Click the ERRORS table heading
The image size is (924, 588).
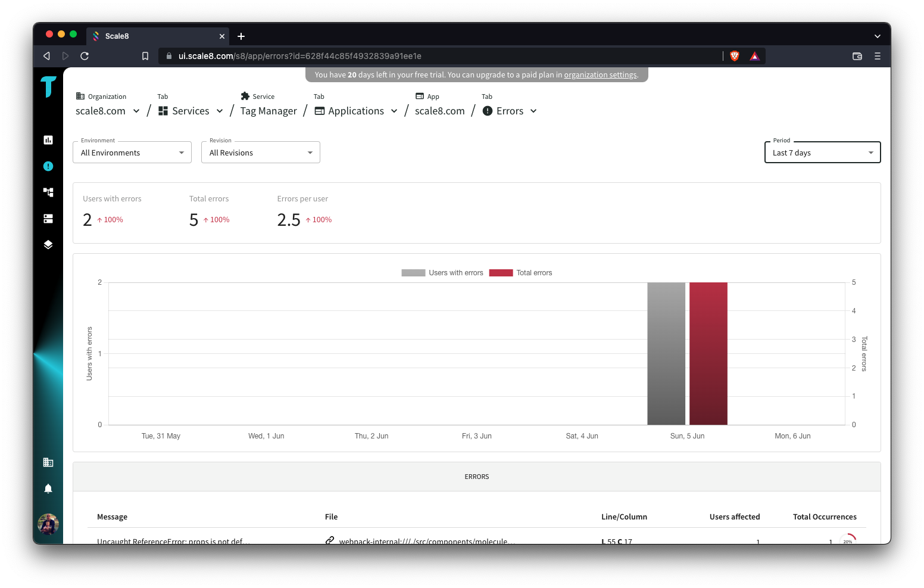pyautogui.click(x=477, y=477)
